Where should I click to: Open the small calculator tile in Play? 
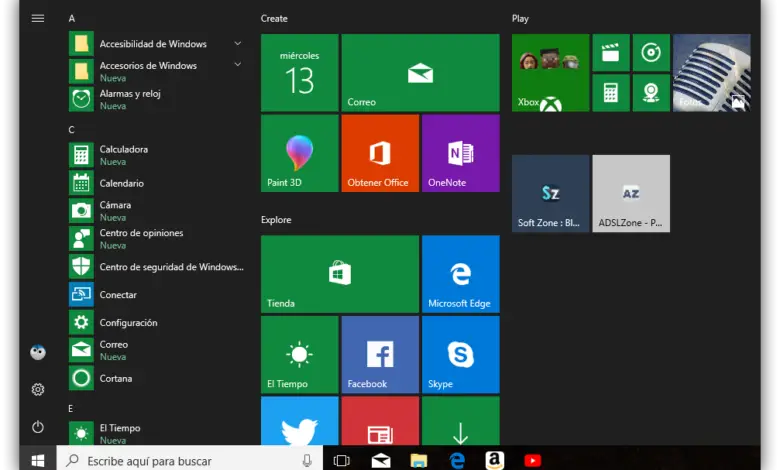coord(611,93)
